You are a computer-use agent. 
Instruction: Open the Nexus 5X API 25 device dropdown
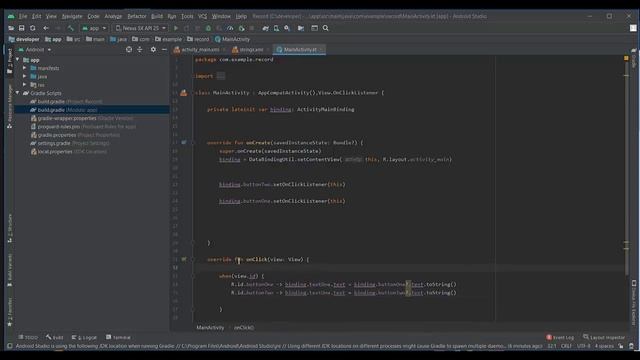pyautogui.click(x=140, y=28)
